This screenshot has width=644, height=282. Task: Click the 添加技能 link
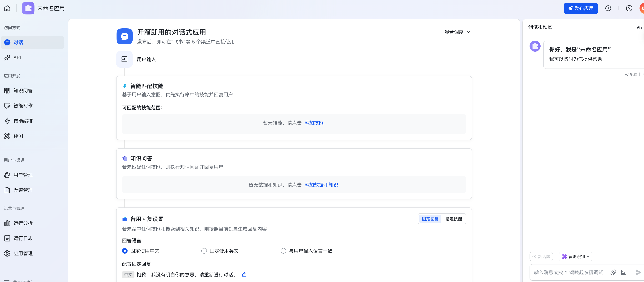click(x=314, y=123)
